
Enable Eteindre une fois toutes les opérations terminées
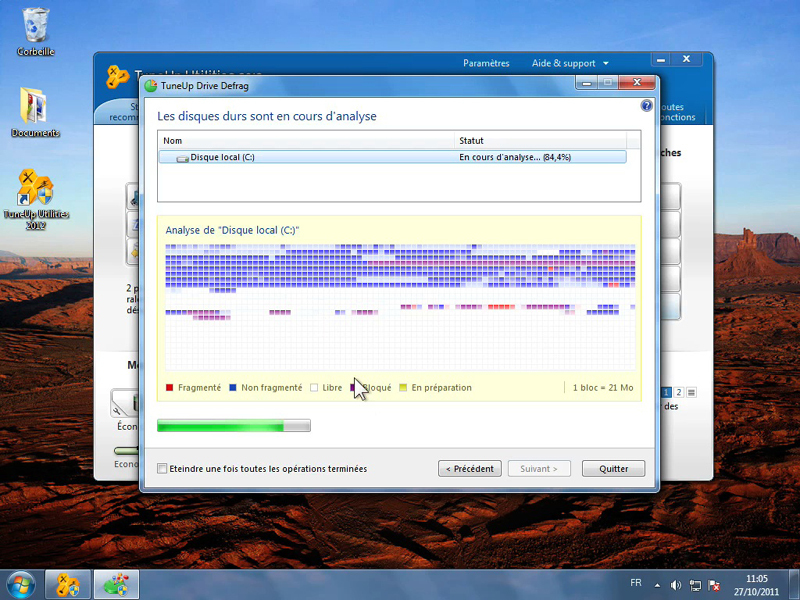162,468
